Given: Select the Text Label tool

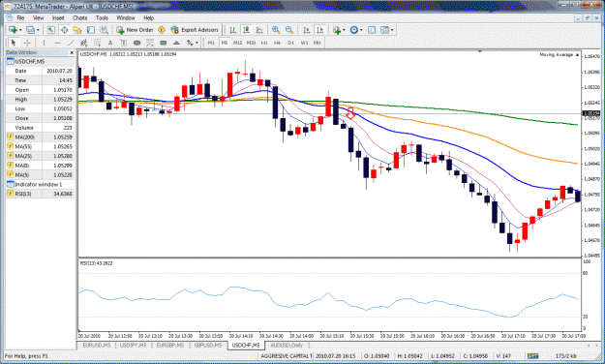Looking at the screenshot, I should (x=124, y=43).
